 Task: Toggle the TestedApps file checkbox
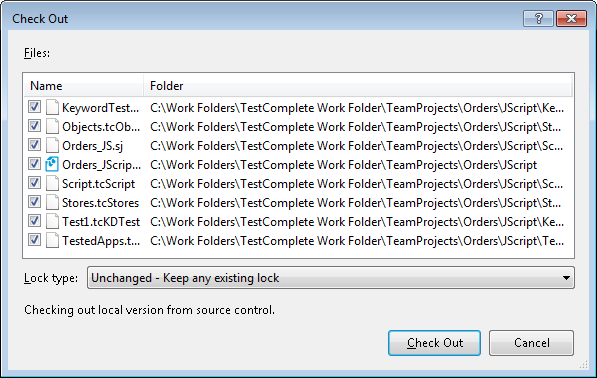(x=34, y=240)
